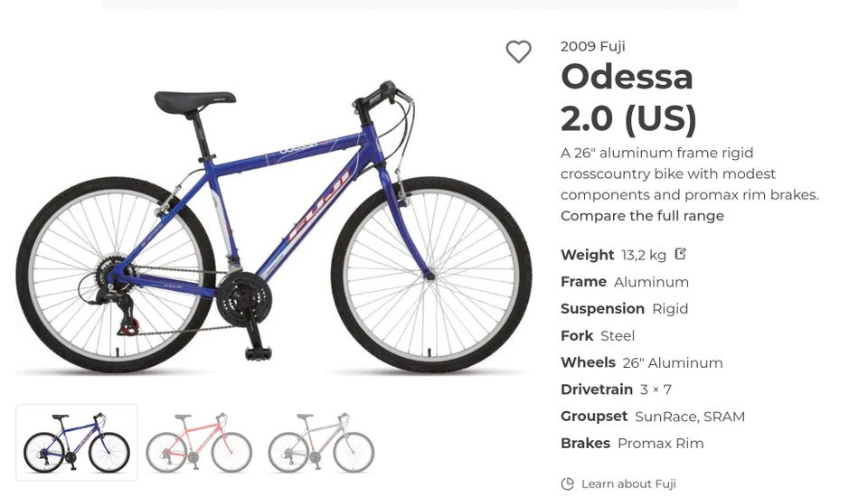The width and height of the screenshot is (868, 497).
Task: Click the 13,2 kg weight value
Action: (644, 255)
